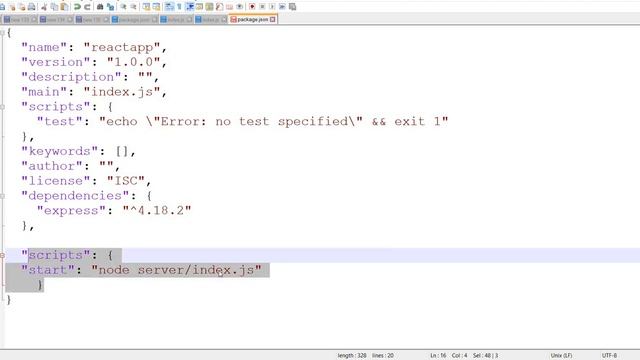
Task: Click the lines : 20 status entry
Action: point(383,356)
